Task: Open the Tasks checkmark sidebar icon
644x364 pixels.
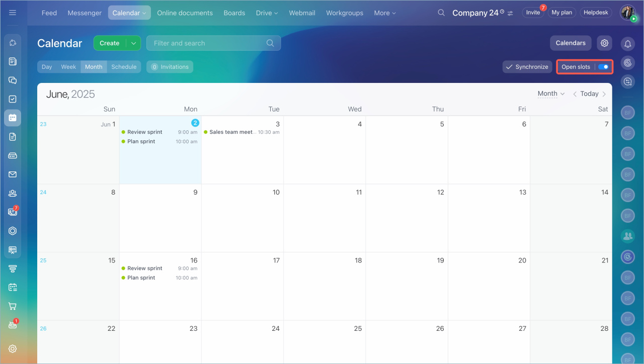Action: [13, 99]
